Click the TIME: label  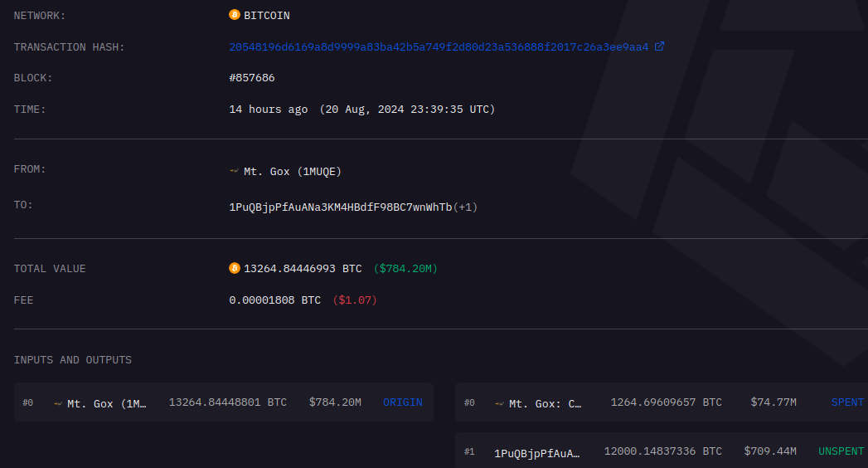tap(30, 110)
